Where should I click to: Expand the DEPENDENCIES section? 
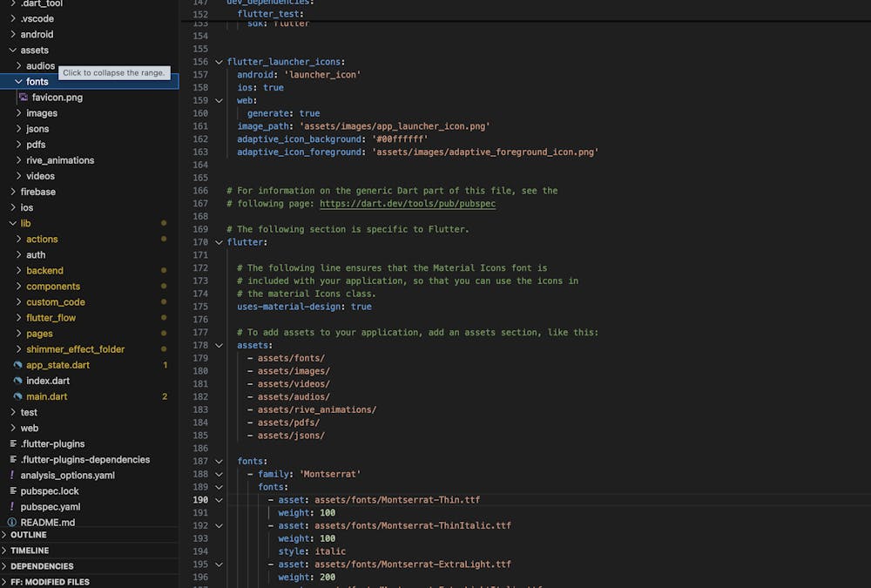42,566
